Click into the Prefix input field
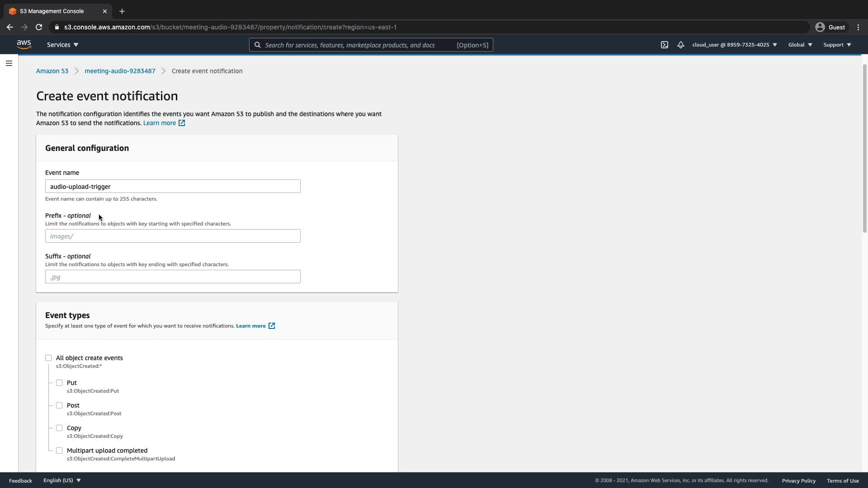Viewport: 868px width, 488px height. (173, 236)
